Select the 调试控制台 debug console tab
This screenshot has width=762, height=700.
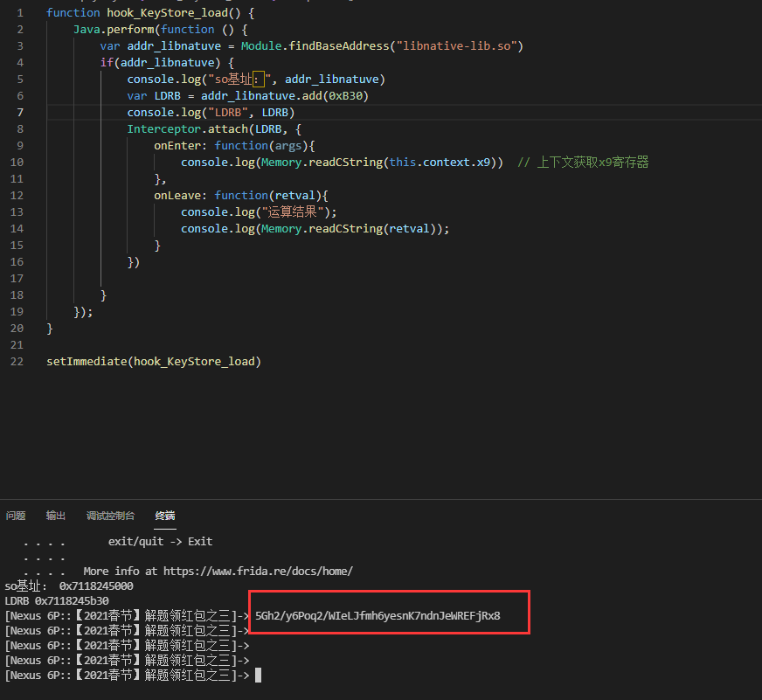pyautogui.click(x=110, y=516)
